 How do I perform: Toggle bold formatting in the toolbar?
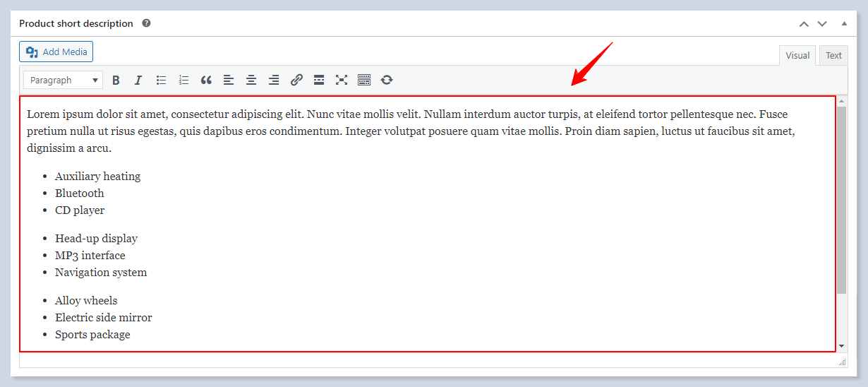tap(116, 81)
